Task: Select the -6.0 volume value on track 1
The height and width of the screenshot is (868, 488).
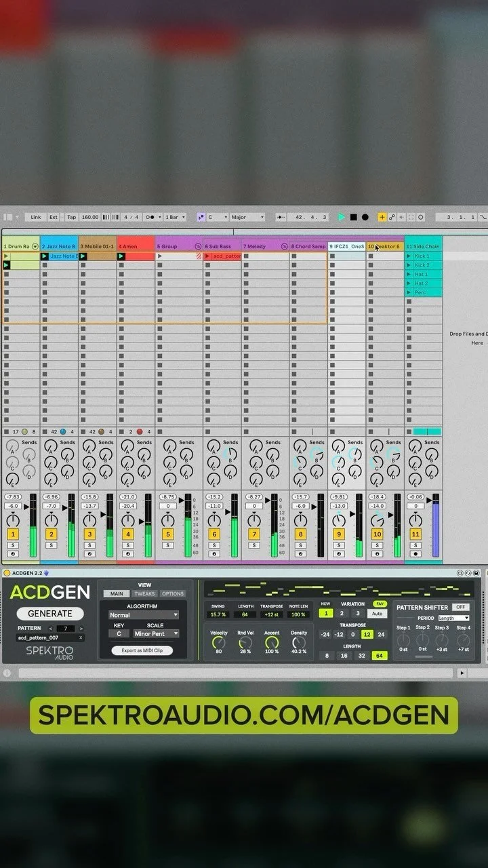Action: click(x=13, y=506)
